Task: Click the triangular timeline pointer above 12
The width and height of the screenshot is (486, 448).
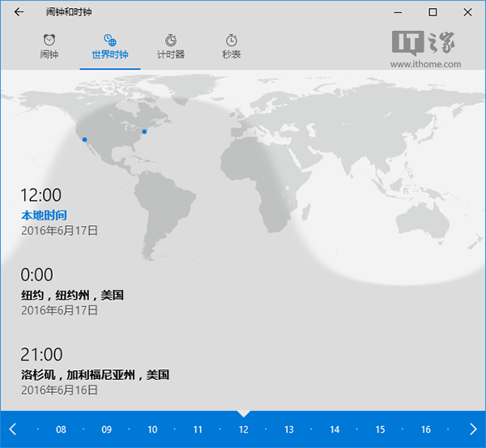Action: click(244, 414)
